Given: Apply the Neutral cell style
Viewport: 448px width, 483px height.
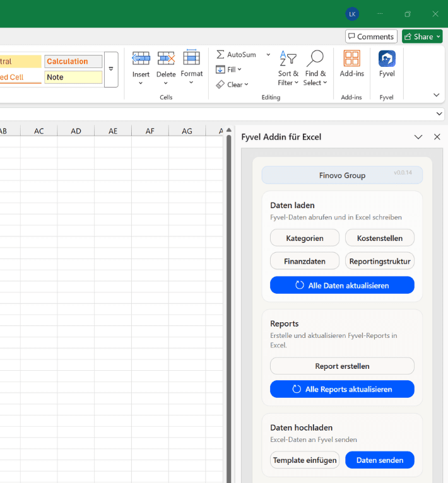Looking at the screenshot, I should pos(20,61).
